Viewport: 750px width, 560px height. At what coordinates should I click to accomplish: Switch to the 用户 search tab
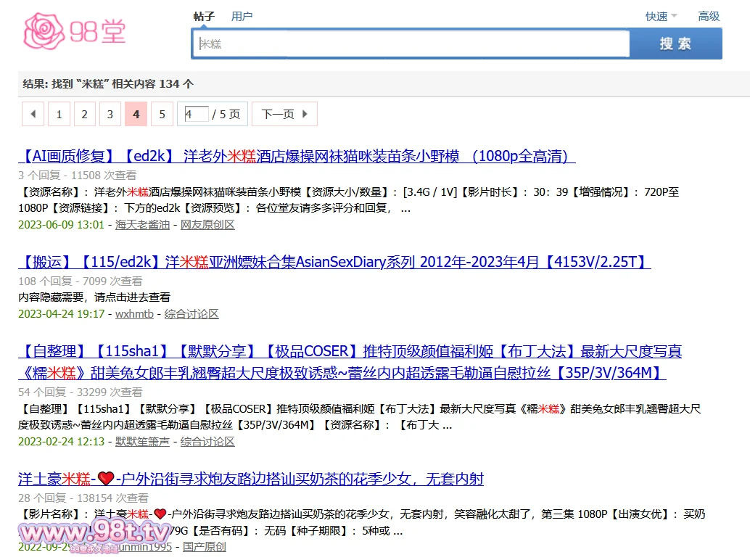click(x=242, y=16)
